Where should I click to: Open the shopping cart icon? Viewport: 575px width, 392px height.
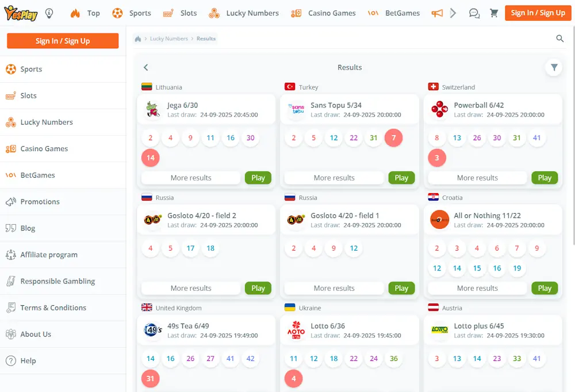point(494,13)
